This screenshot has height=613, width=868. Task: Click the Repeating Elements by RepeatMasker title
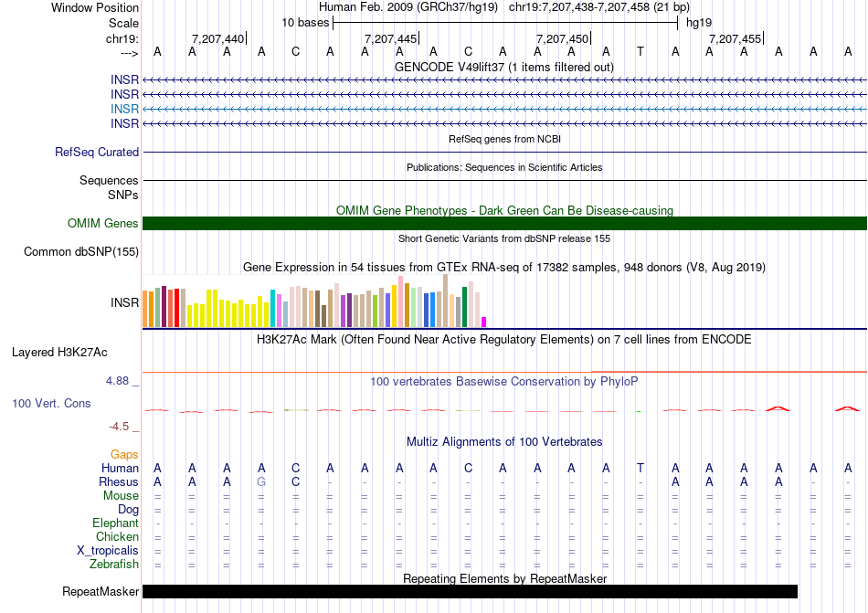pos(504,578)
